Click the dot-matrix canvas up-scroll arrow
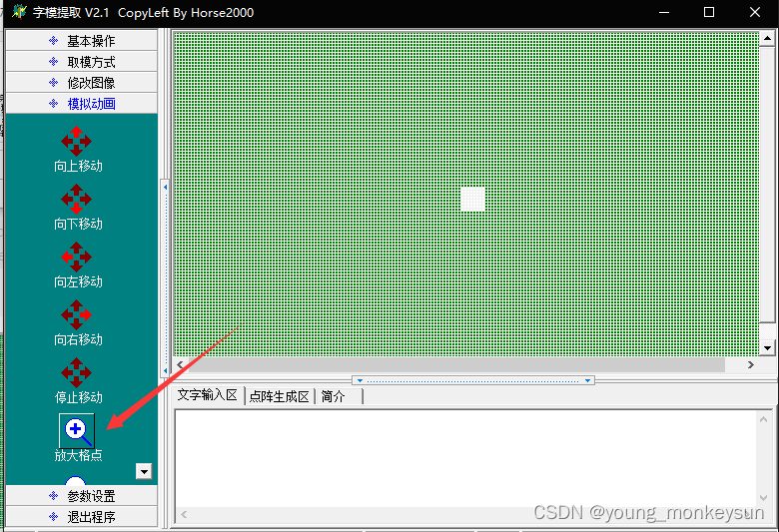This screenshot has width=779, height=532. (x=767, y=39)
